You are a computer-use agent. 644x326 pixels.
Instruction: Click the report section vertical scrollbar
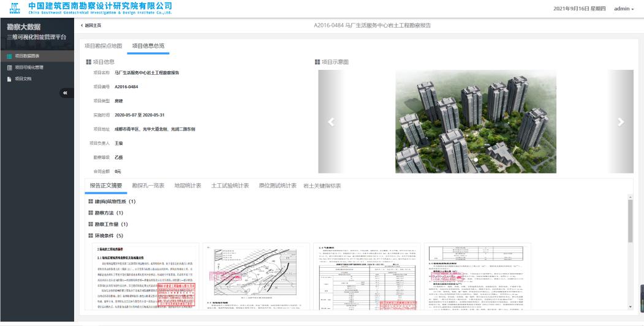click(x=630, y=221)
